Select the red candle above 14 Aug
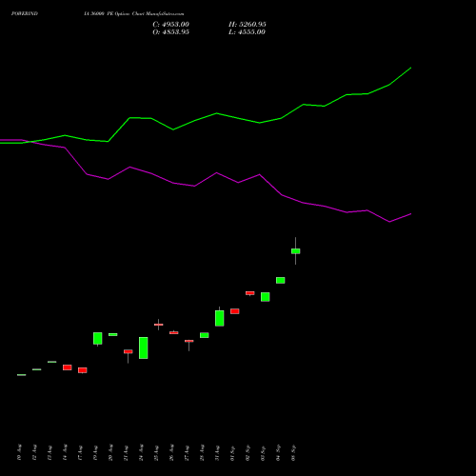 [68, 367]
